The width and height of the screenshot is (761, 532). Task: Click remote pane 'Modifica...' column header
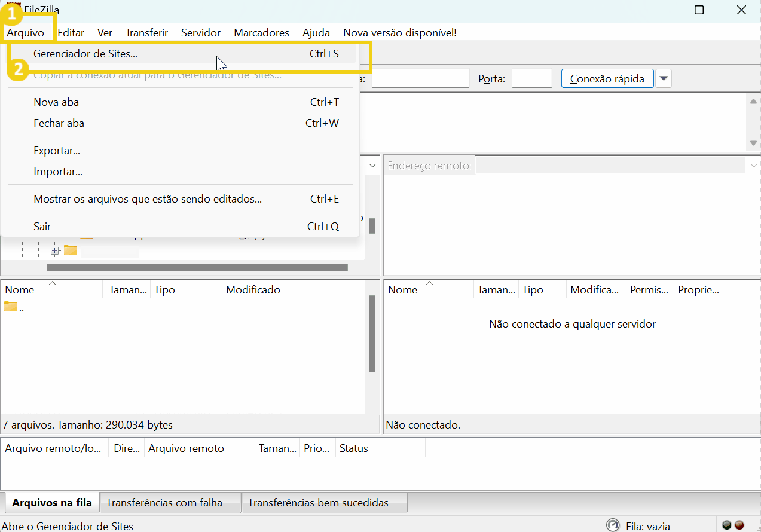click(x=596, y=290)
